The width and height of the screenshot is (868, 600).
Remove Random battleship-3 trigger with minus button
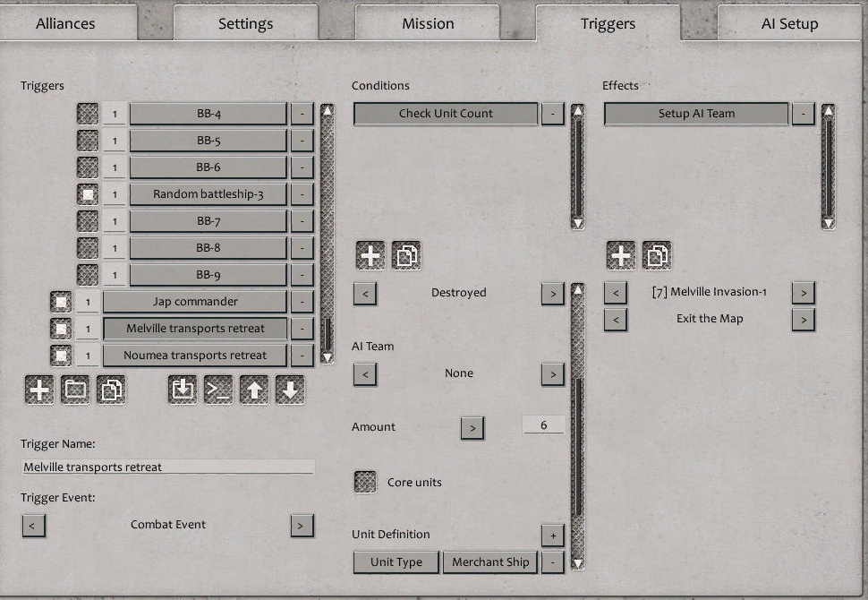tap(302, 194)
